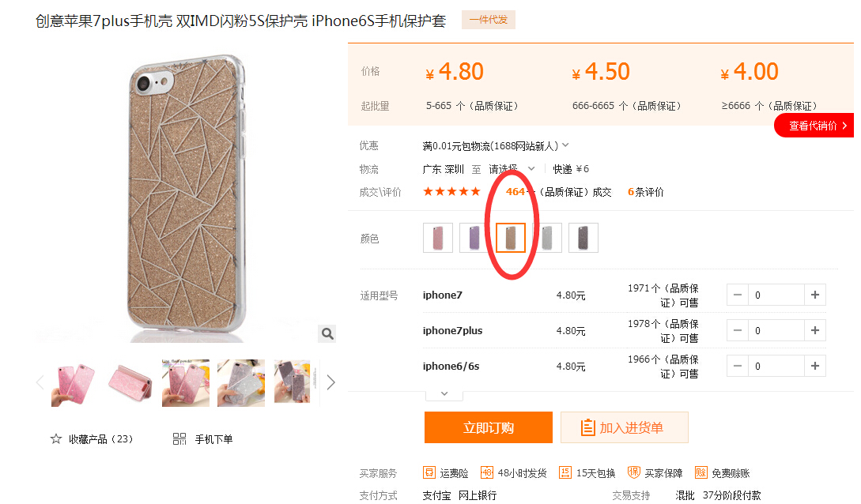Decrease the iphone7plus quantity with minus
Viewport: 861px width, 504px height.
pos(738,331)
